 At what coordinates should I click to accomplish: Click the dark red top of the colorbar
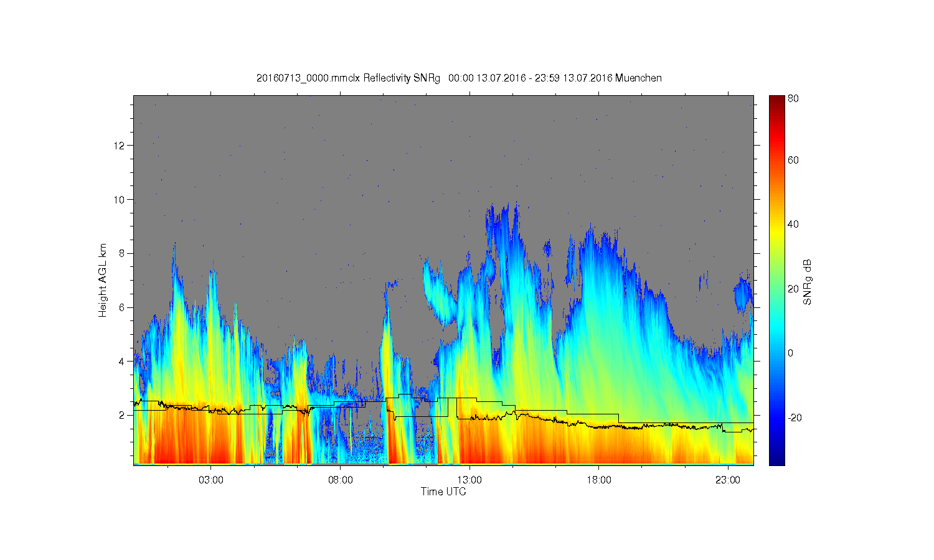click(776, 101)
